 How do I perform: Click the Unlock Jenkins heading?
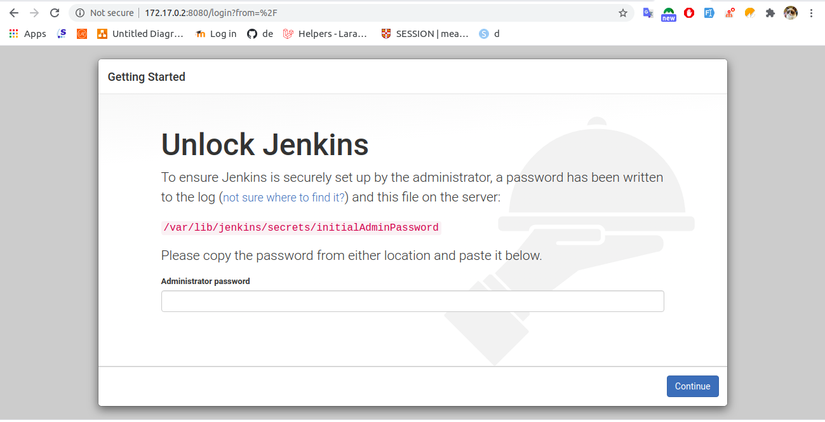tap(265, 145)
